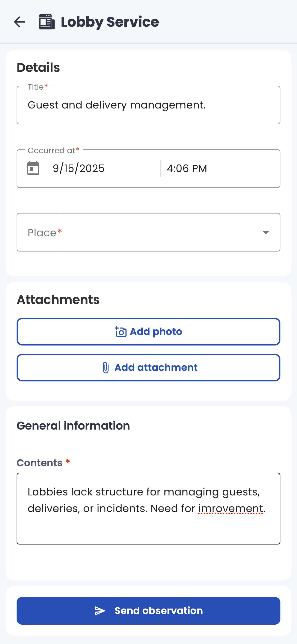
Task: Click the Attachments section heading
Action: pyautogui.click(x=58, y=299)
